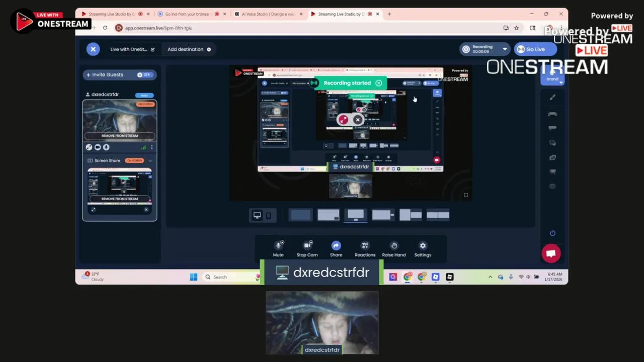Viewport: 644px width, 362px height.
Task: Select the brush icon in right sidebar
Action: (552, 98)
